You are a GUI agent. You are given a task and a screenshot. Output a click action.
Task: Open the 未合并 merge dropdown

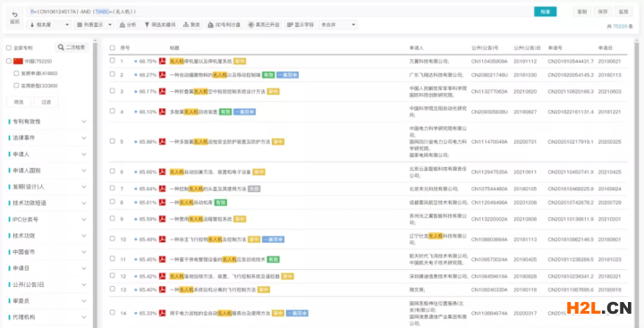pos(338,25)
